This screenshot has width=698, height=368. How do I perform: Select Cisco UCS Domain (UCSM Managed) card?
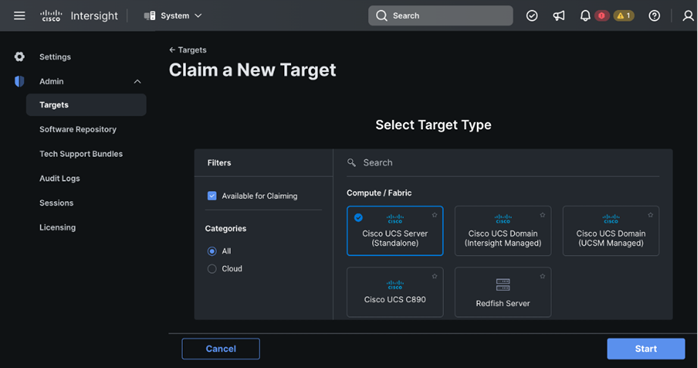coord(611,231)
